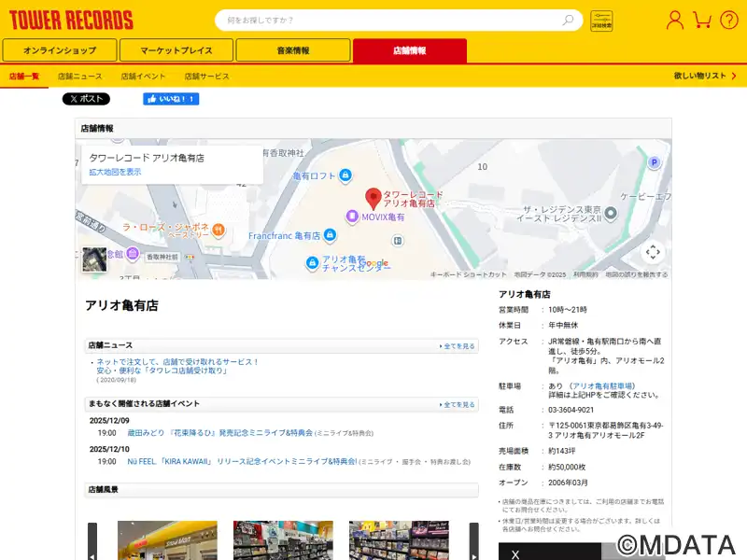Click the purple museum marker on map
This screenshot has height=560, width=747.
pyautogui.click(x=133, y=253)
